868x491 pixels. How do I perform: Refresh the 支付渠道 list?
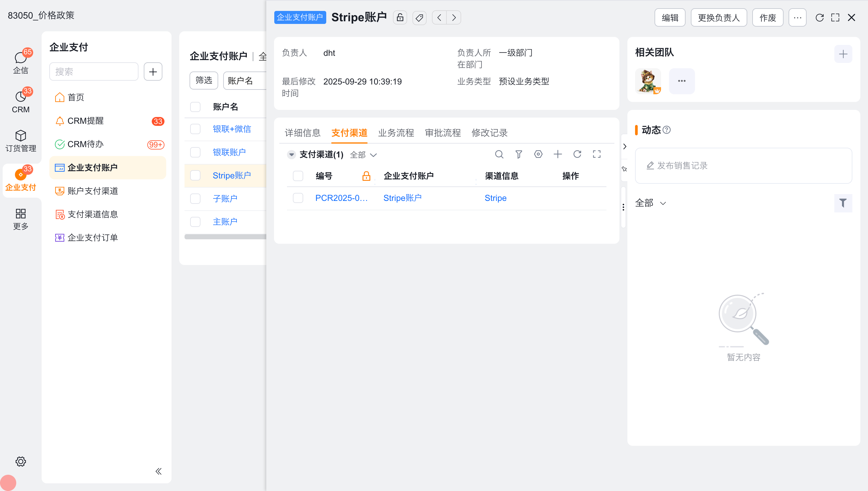(577, 155)
